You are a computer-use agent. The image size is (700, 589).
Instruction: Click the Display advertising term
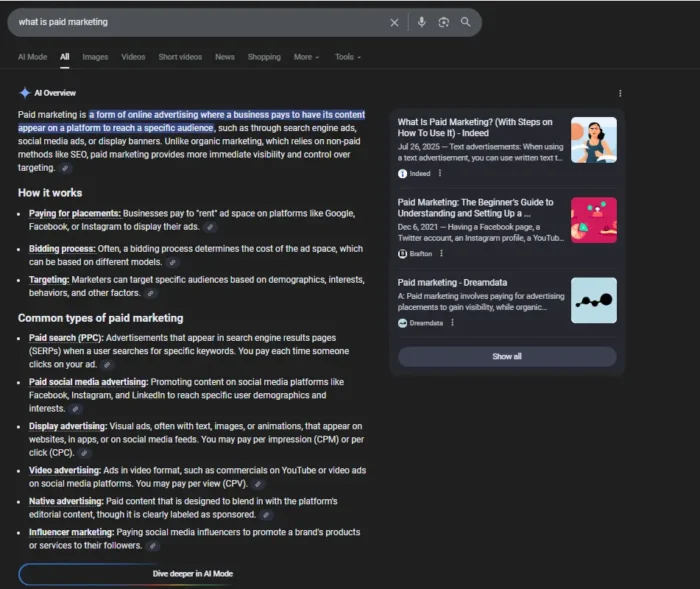tap(68, 426)
